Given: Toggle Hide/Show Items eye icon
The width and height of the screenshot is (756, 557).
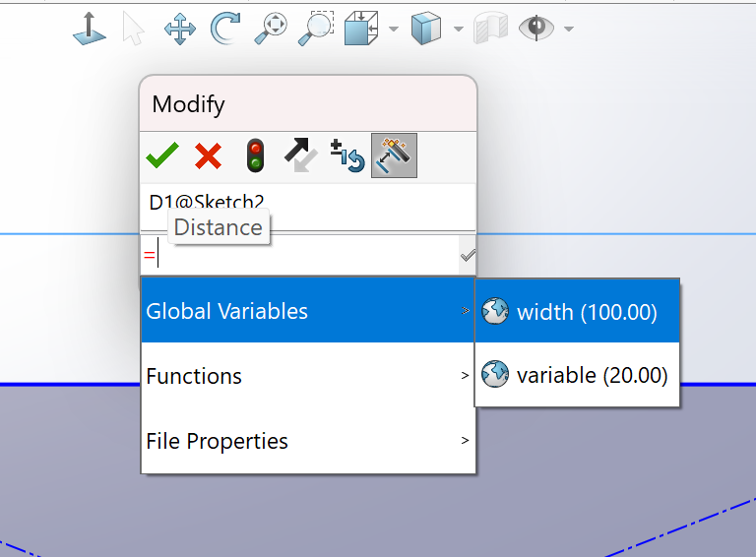Looking at the screenshot, I should [536, 28].
